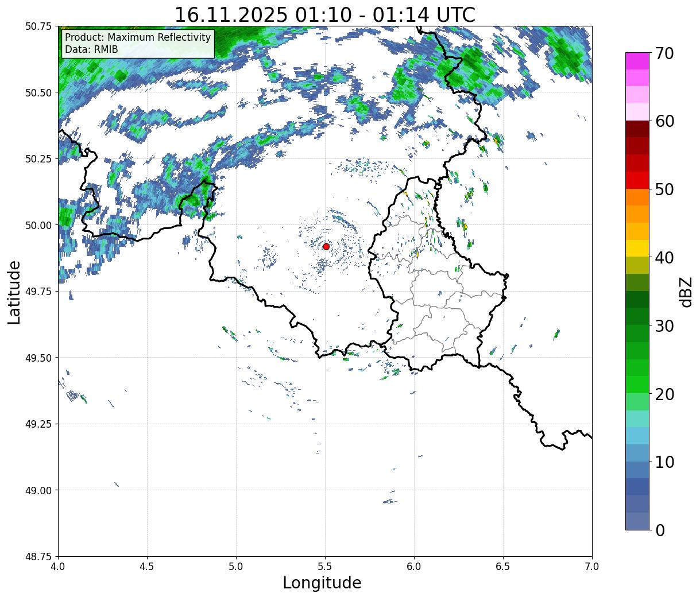Click the longitude tick label 4.5
Viewport: 700px width, 597px height.
click(x=147, y=566)
